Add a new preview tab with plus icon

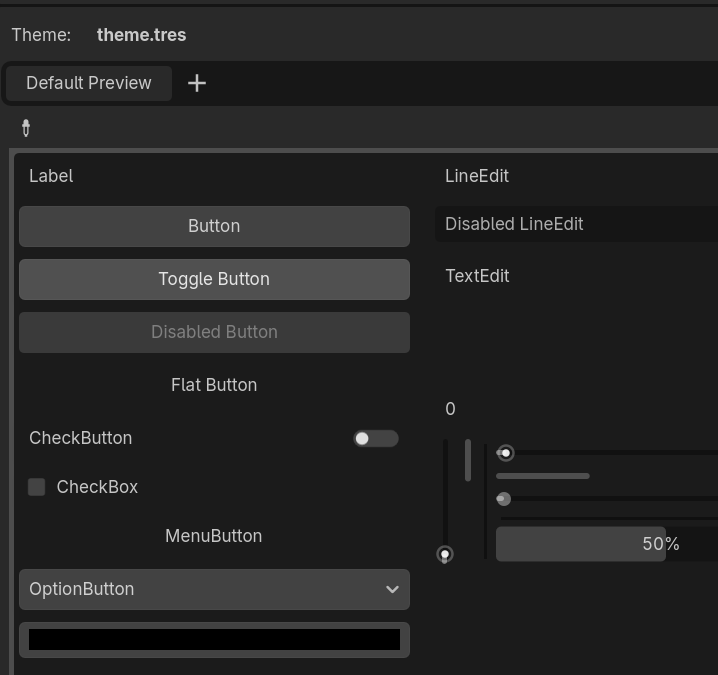(197, 83)
